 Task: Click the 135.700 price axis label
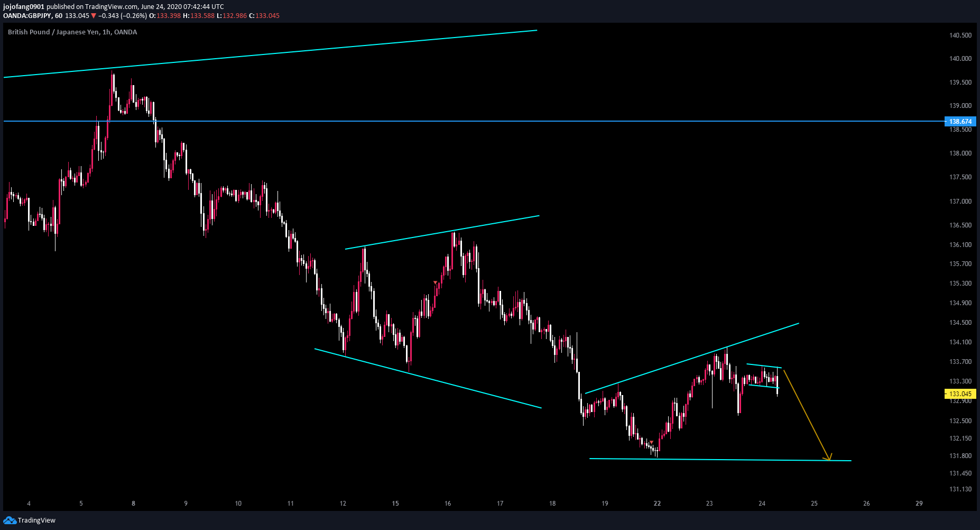pyautogui.click(x=960, y=264)
